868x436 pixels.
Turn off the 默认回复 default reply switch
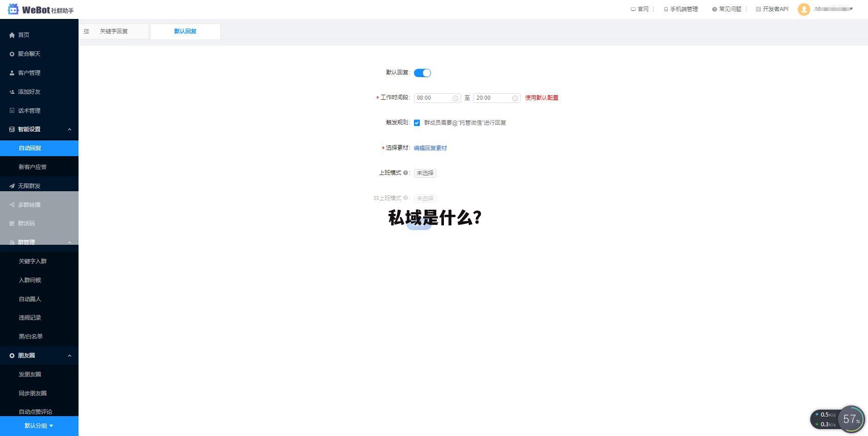coord(422,73)
